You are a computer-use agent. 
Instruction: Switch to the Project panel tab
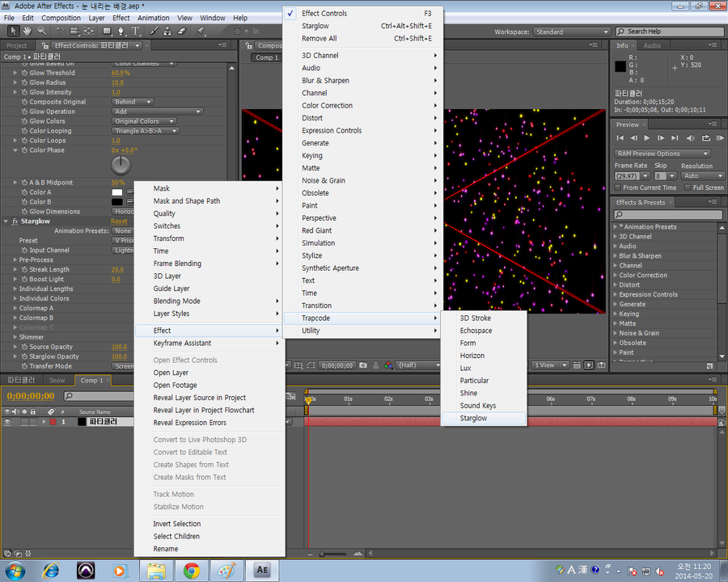click(x=17, y=45)
